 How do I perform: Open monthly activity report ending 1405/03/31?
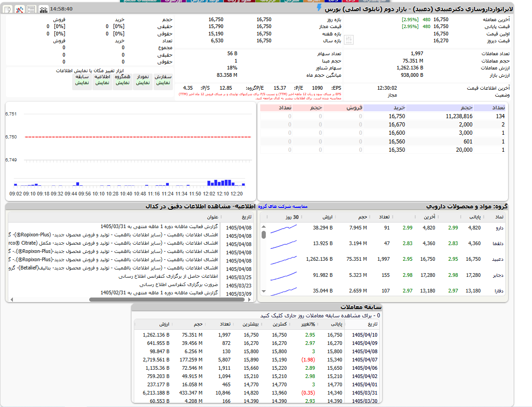pos(159,226)
